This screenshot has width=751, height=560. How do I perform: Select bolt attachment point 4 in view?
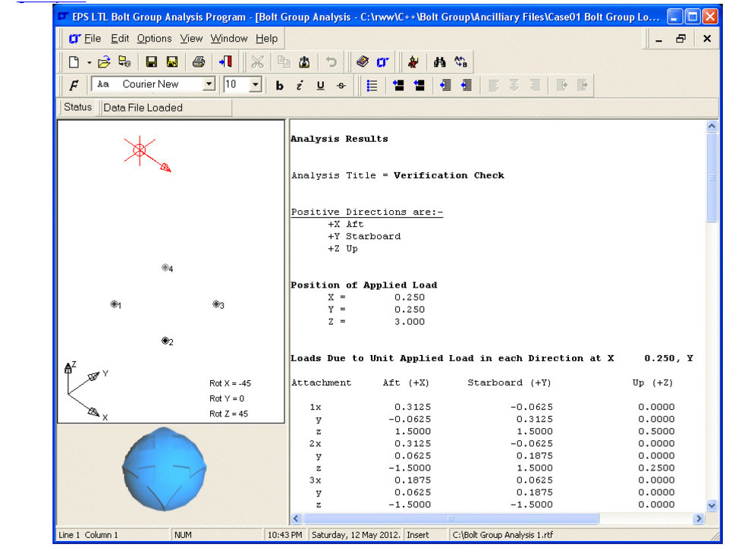(166, 268)
